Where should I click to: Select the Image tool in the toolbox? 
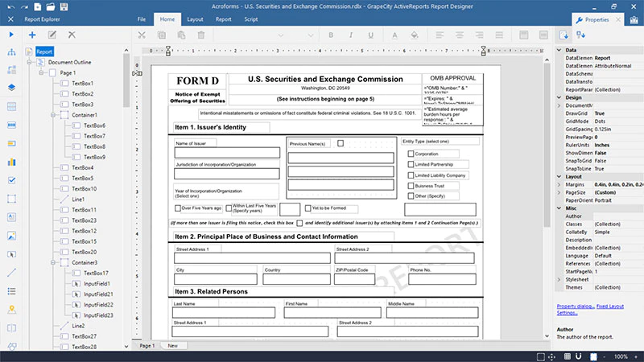coord(11,236)
